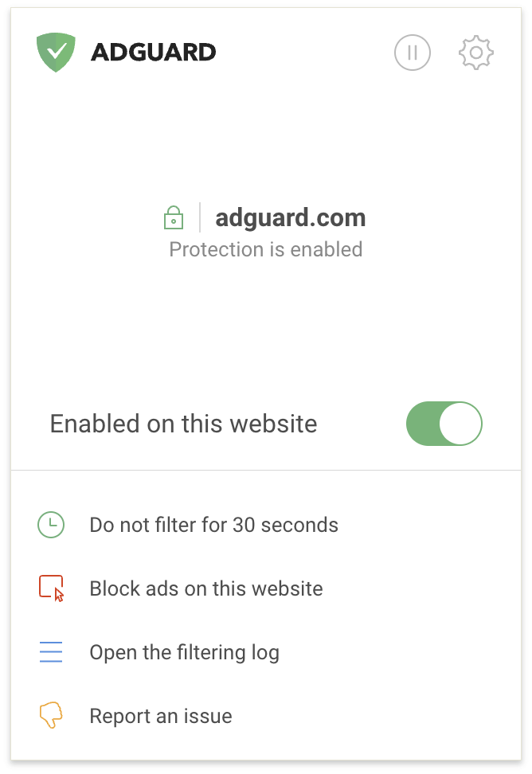Click the white knob of the website switch

[460, 424]
